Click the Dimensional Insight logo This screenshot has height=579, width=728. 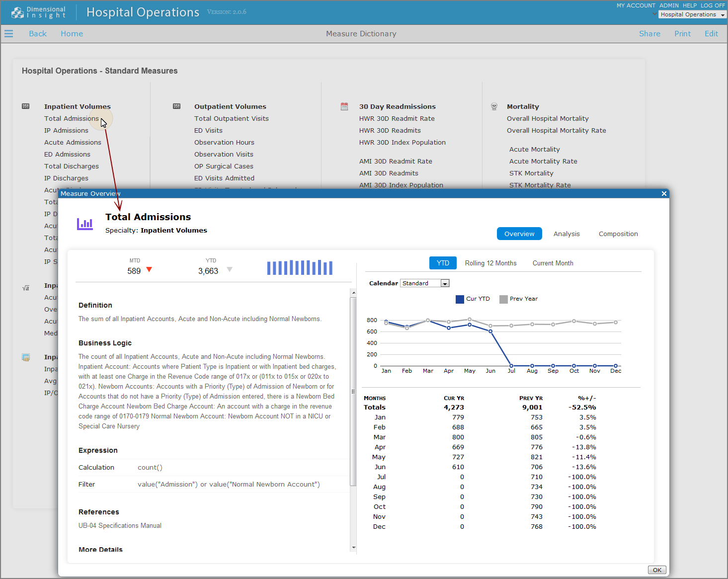click(38, 12)
